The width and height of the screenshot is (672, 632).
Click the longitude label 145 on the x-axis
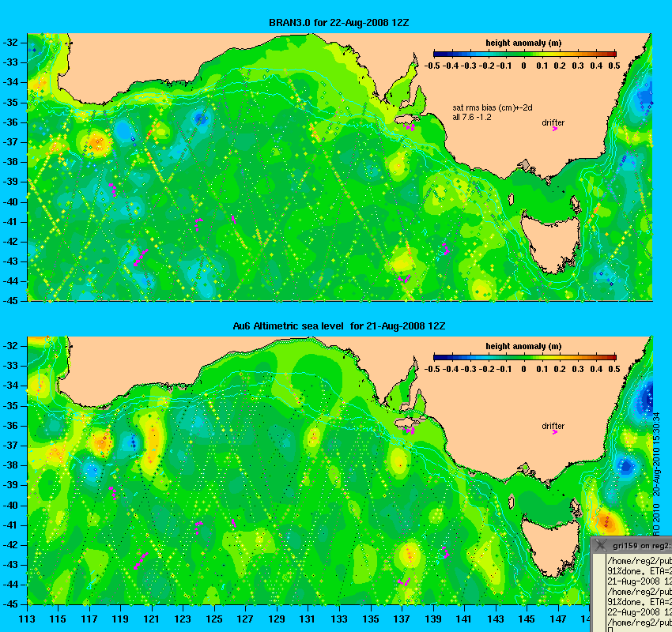527,619
